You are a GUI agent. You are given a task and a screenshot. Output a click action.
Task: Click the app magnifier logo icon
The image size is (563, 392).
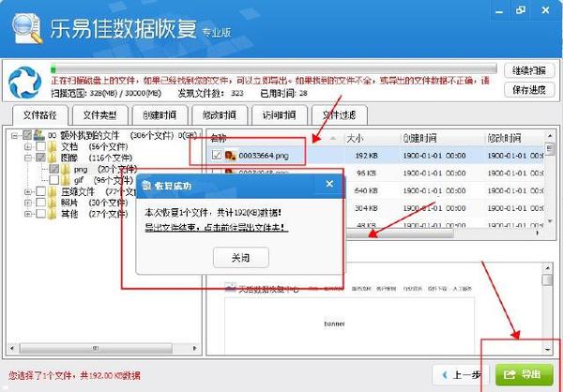point(27,28)
